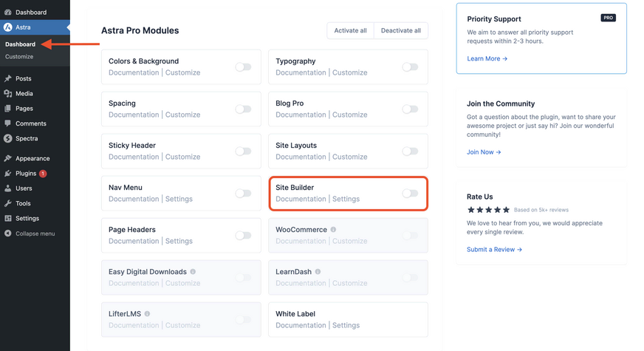Click the Posts pin icon
644x351 pixels.
[8, 78]
